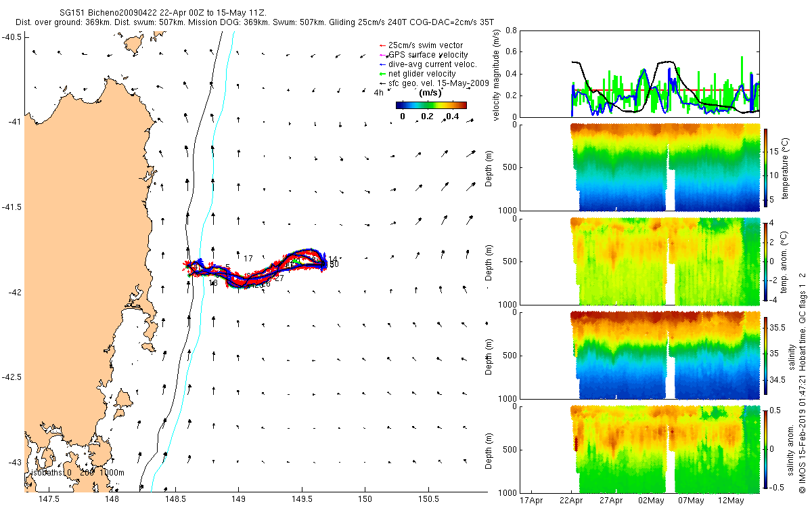Click the salinity depth-section panel
Image resolution: width=812 pixels, height=508 pixels.
[x=665, y=355]
